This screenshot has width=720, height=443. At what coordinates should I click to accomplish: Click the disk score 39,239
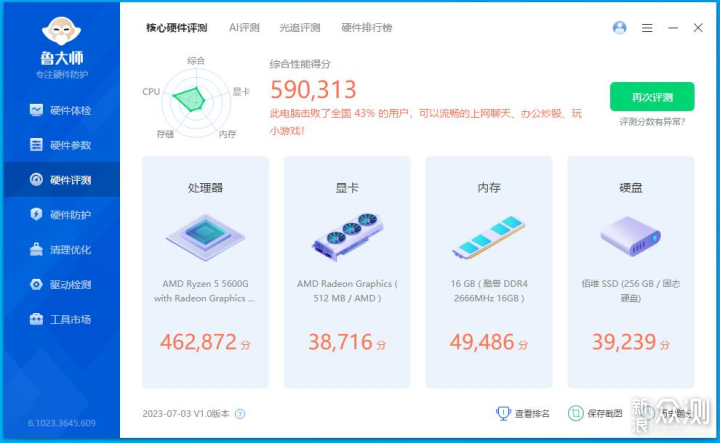624,342
